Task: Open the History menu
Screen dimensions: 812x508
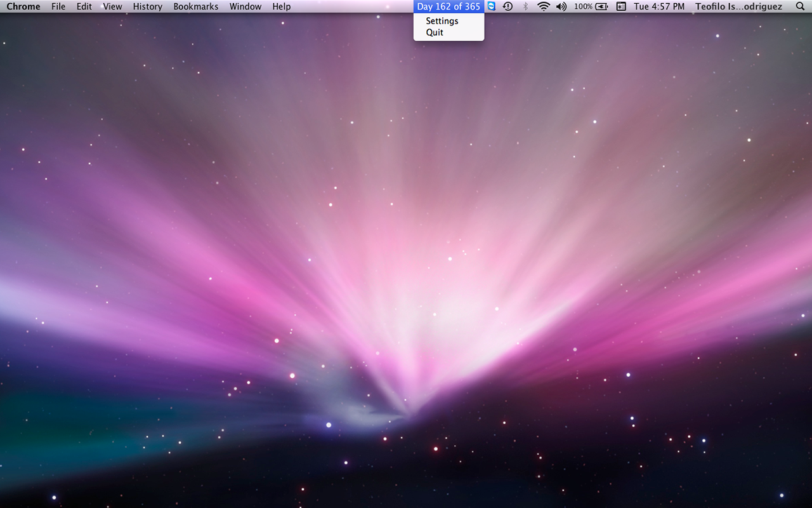Action: tap(148, 6)
